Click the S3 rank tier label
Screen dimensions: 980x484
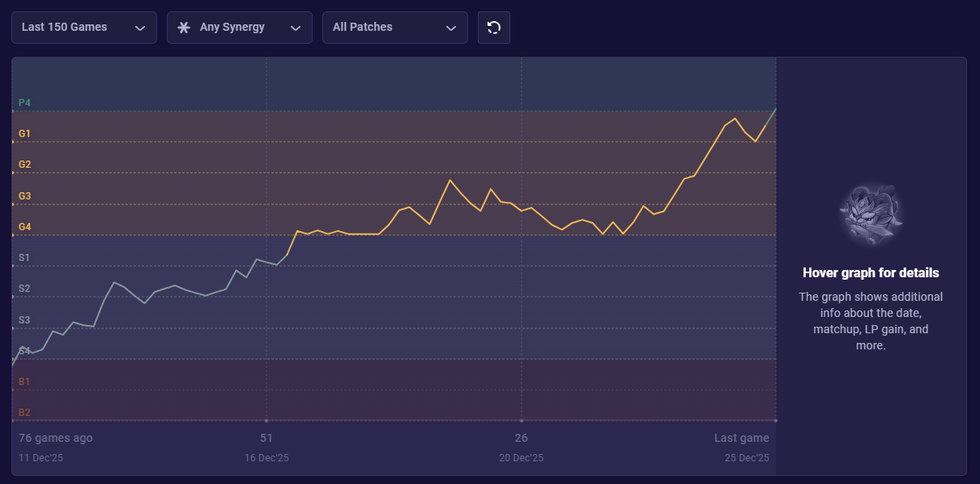click(x=24, y=320)
